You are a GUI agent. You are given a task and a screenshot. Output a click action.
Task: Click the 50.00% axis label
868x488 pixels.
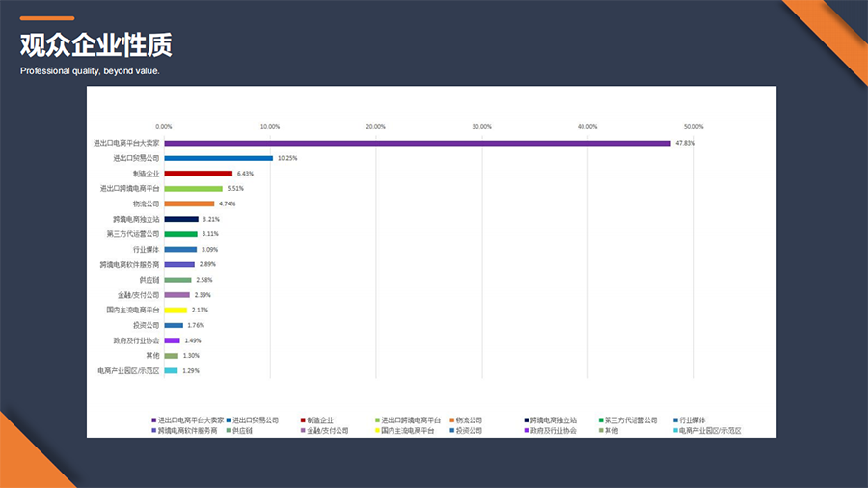click(x=693, y=126)
